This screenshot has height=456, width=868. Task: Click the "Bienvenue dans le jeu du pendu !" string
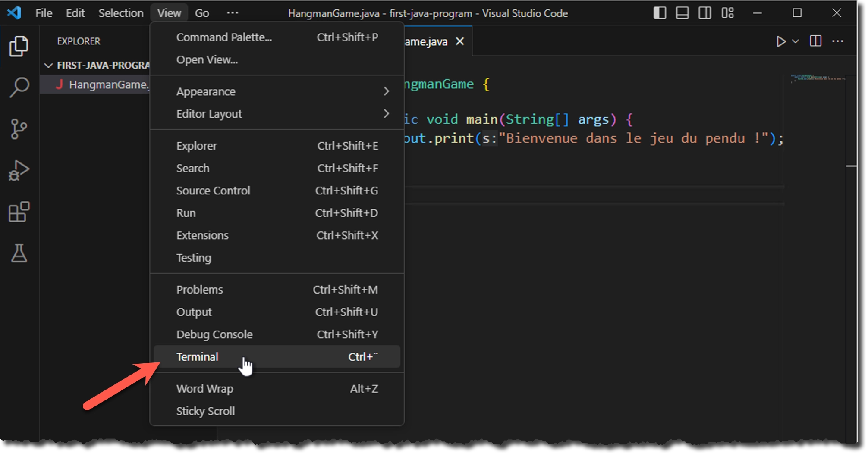(633, 138)
